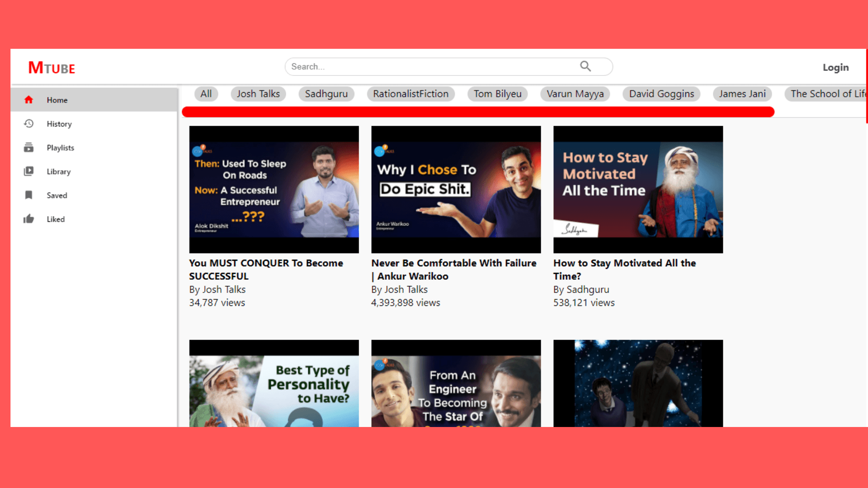Filter by David Goggins chip

point(661,94)
